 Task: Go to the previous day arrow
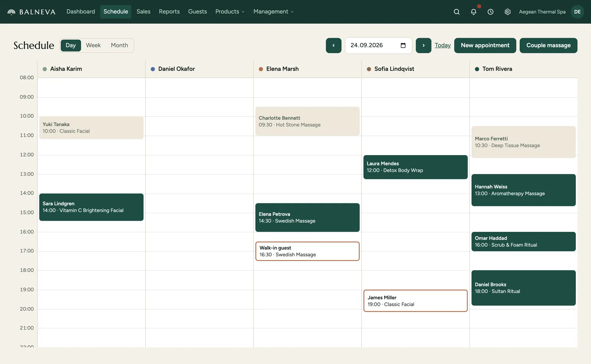click(334, 45)
